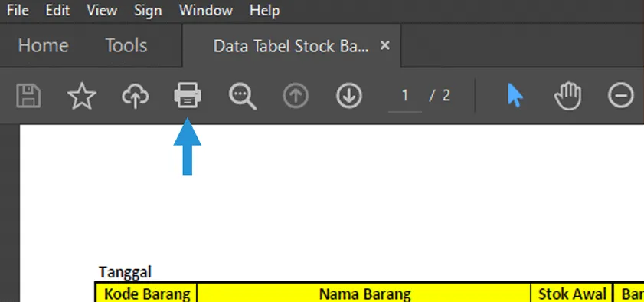Print the document with the printer icon
644x302 pixels.
(188, 95)
